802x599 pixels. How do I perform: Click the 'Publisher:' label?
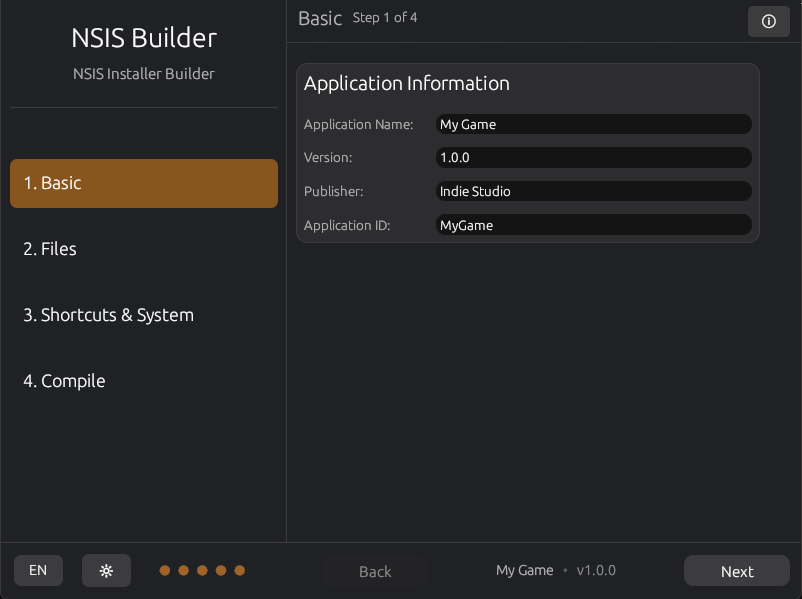(333, 191)
